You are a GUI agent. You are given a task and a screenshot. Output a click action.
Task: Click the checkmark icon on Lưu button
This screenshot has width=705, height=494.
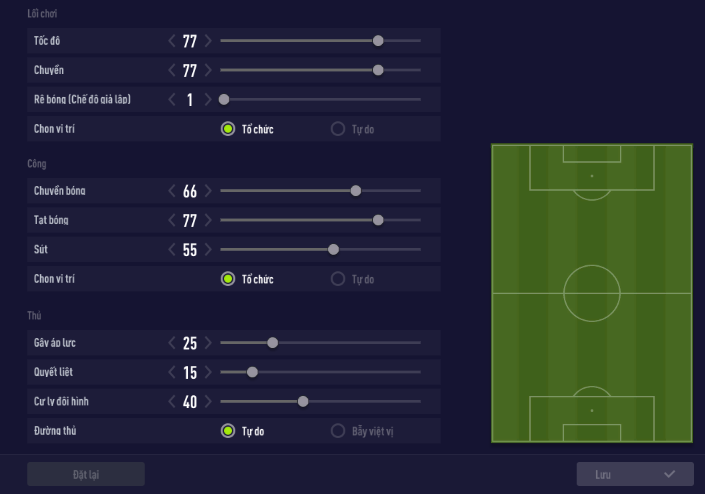669,474
